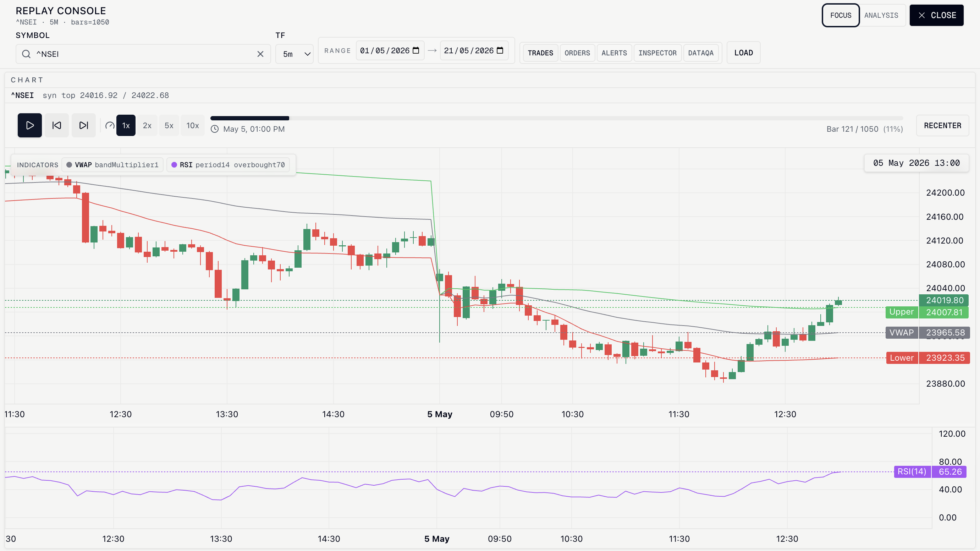980x551 pixels.
Task: Open calendar picker for end date
Action: (500, 51)
